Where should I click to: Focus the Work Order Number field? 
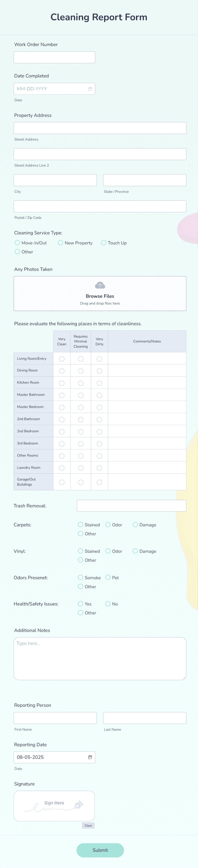point(55,57)
